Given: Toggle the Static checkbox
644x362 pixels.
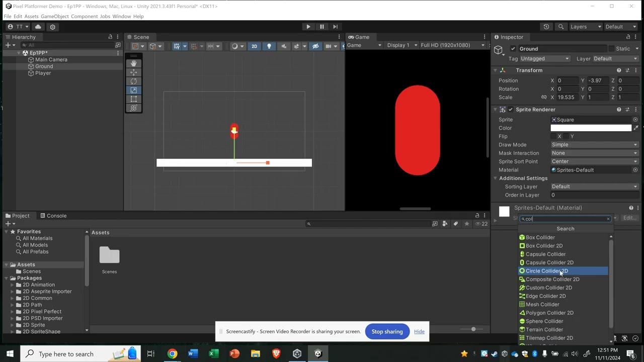Looking at the screenshot, I should (611, 49).
